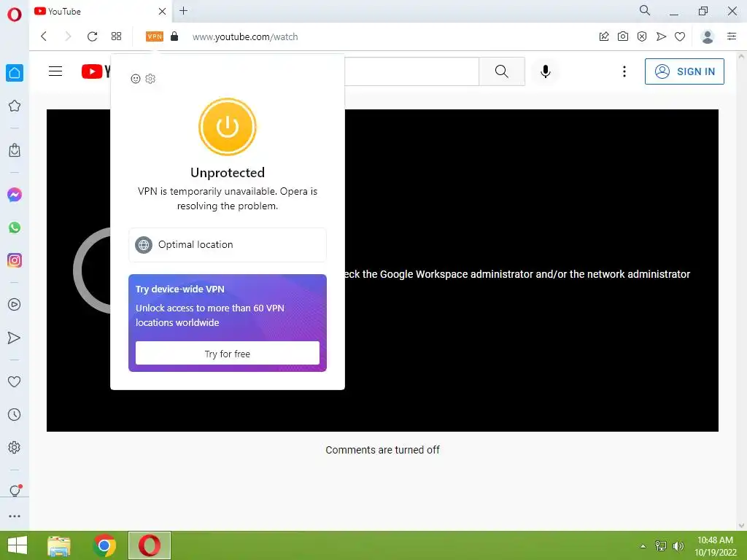Click Try device-wide VPN heading
The height and width of the screenshot is (560, 747).
click(180, 289)
